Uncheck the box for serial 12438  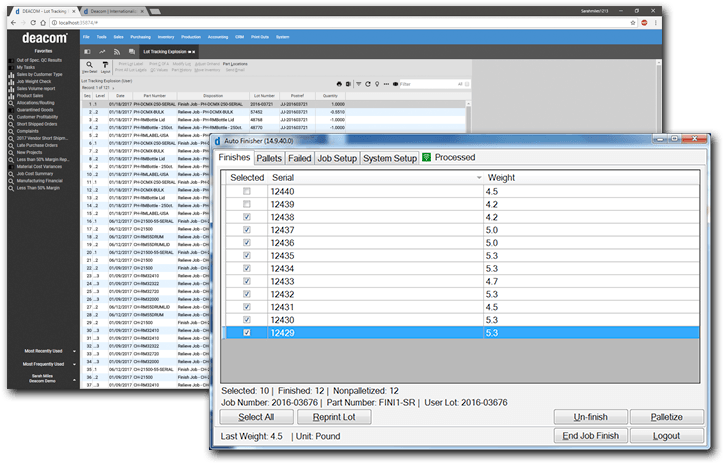(247, 217)
